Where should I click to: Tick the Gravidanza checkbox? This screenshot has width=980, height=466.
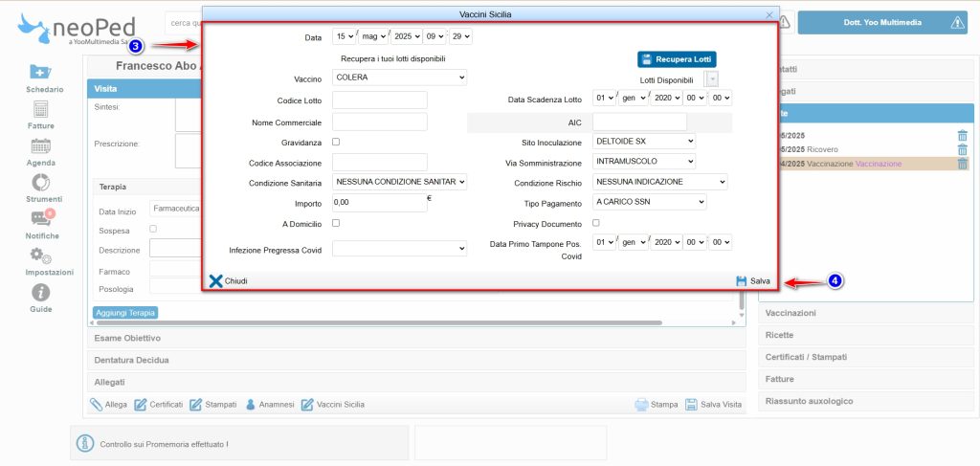(336, 142)
